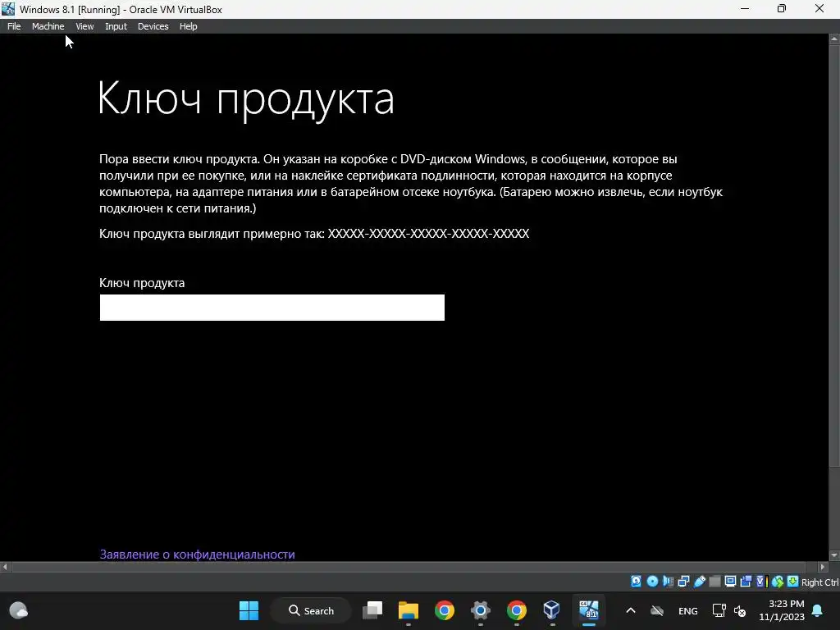Image resolution: width=840 pixels, height=630 pixels.
Task: Click the audio indicator icon in VM status bar
Action: pos(668,582)
